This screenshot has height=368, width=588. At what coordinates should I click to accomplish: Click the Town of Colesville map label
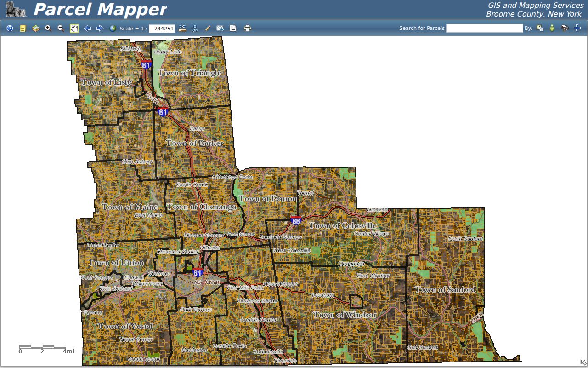click(x=343, y=225)
